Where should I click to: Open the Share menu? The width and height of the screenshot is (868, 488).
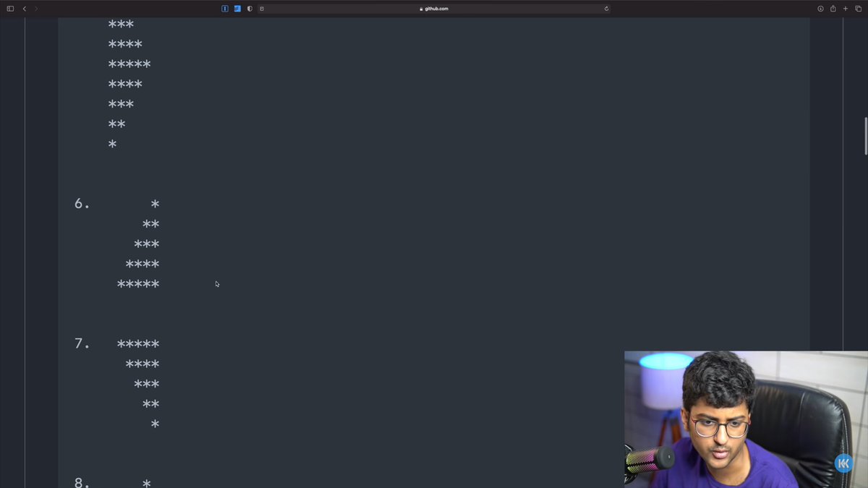point(833,9)
